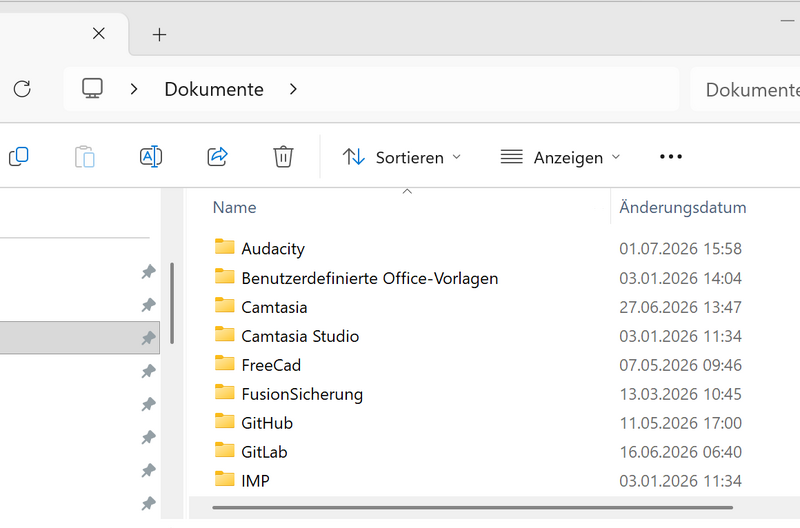
Task: Expand the chevron after Dokumente in breadcrumb
Action: pos(293,89)
